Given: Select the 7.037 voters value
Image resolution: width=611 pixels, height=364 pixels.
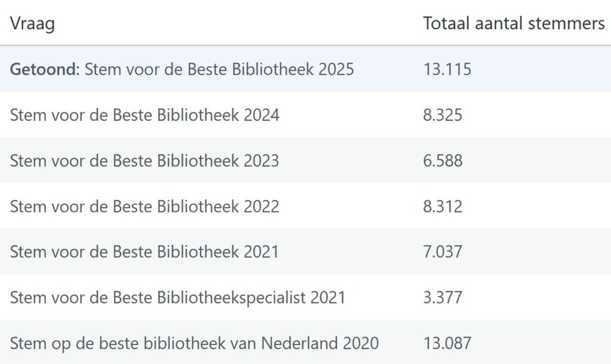Looking at the screenshot, I should [443, 252].
